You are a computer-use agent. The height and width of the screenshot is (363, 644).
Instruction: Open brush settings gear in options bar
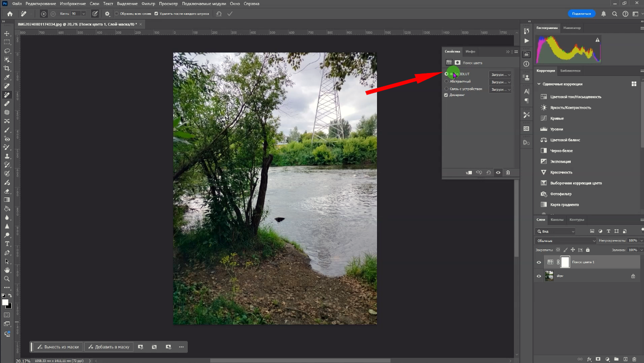(x=107, y=13)
